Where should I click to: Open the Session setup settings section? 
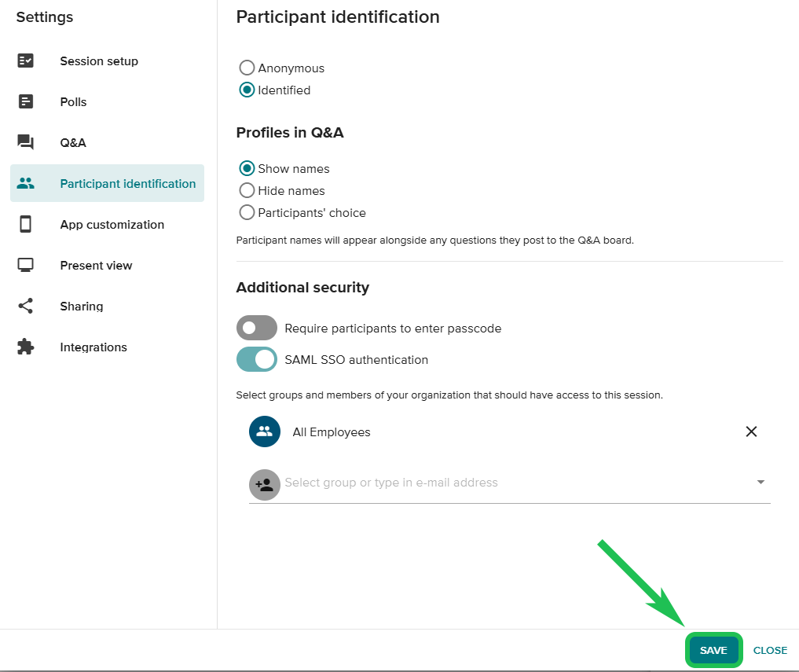pyautogui.click(x=99, y=61)
